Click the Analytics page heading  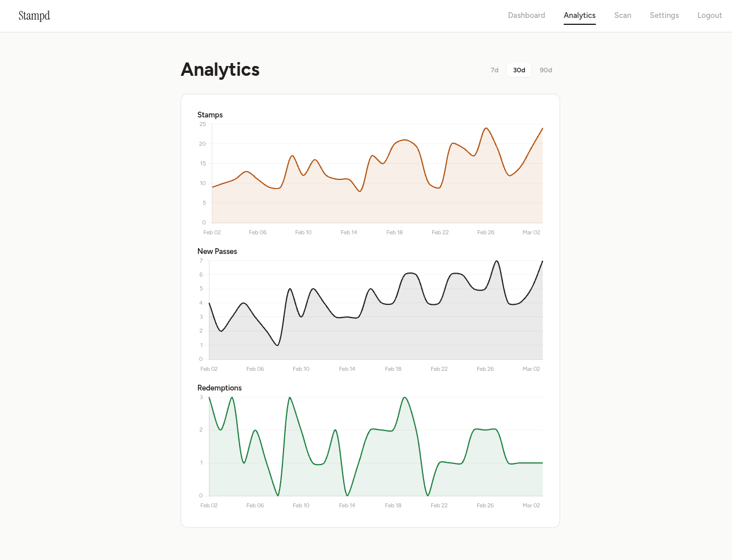click(x=220, y=69)
